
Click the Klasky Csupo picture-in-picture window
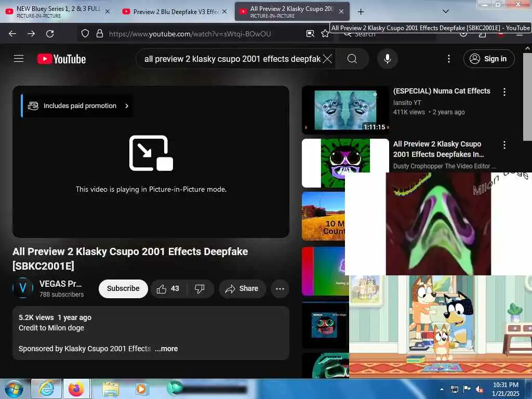(438, 223)
